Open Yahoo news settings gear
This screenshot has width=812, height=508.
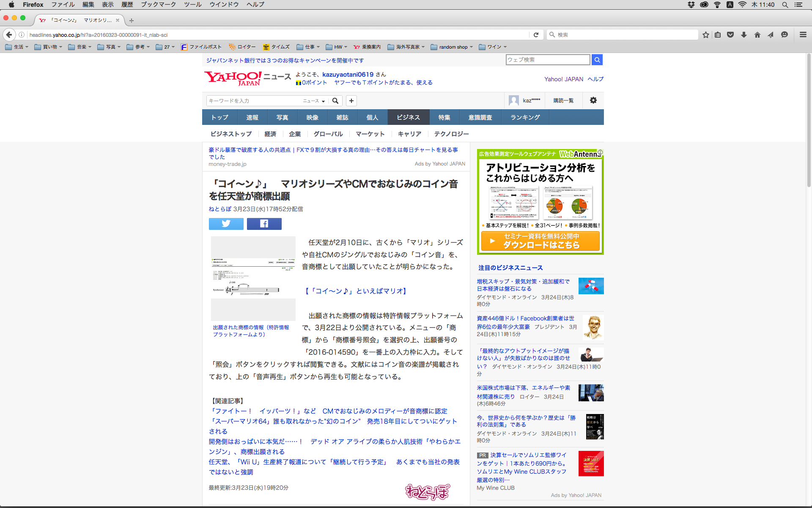(593, 100)
